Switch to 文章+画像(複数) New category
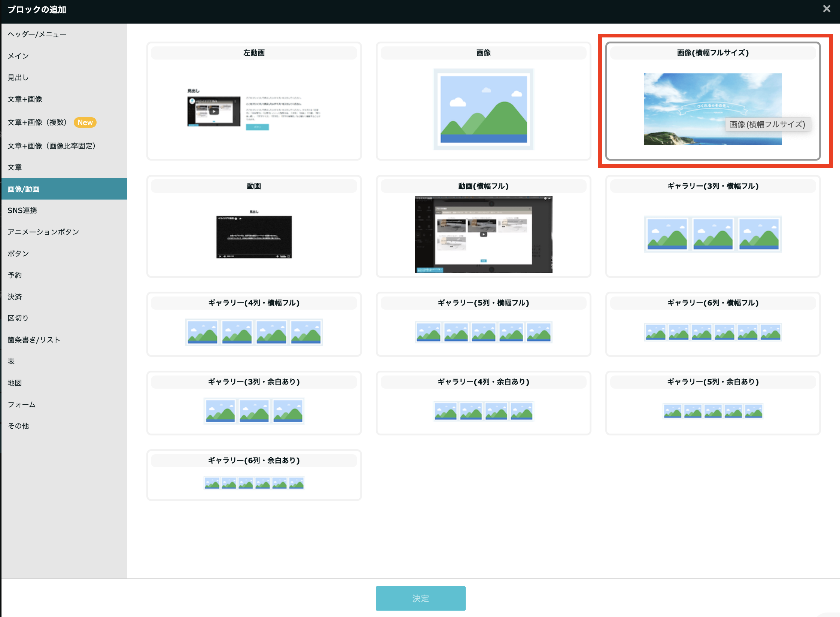This screenshot has height=617, width=840. point(37,122)
